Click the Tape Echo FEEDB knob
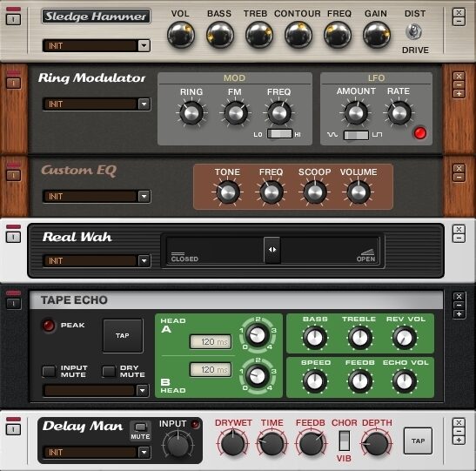 click(359, 381)
